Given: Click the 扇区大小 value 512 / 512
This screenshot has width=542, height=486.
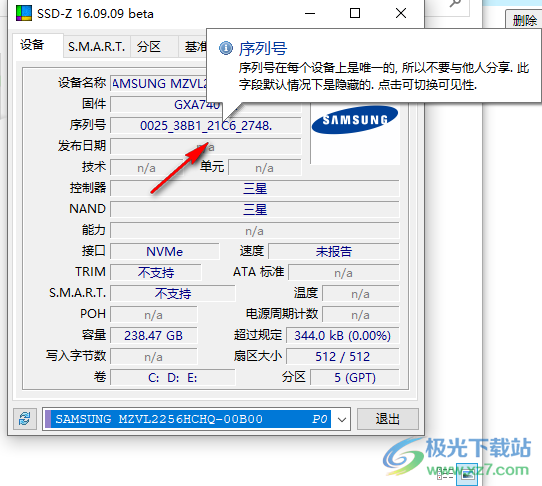Looking at the screenshot, I should click(x=343, y=357).
